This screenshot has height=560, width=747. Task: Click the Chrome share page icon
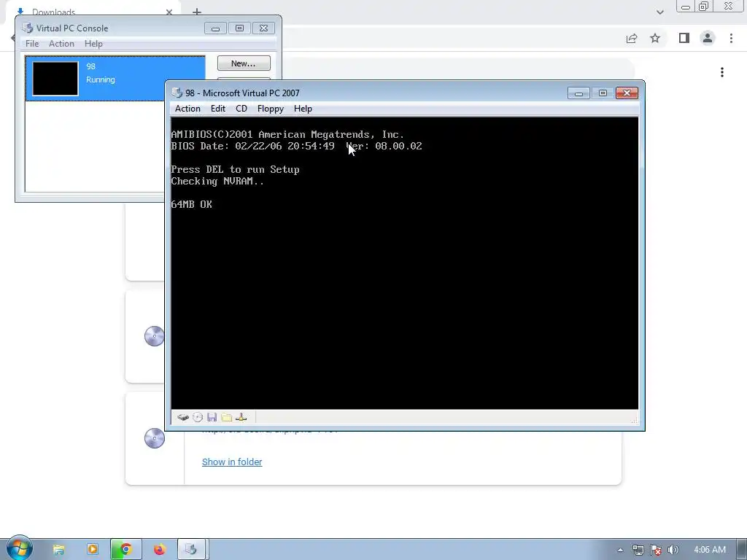tap(632, 38)
